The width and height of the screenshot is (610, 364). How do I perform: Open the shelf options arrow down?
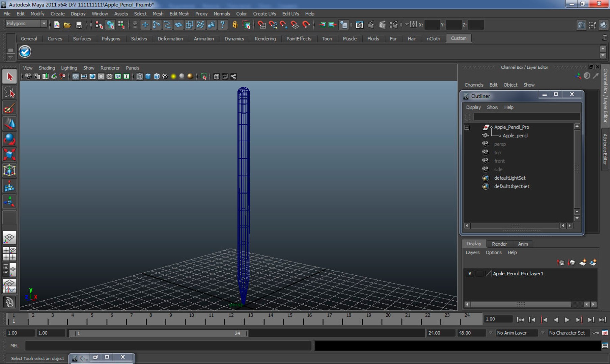click(10, 57)
